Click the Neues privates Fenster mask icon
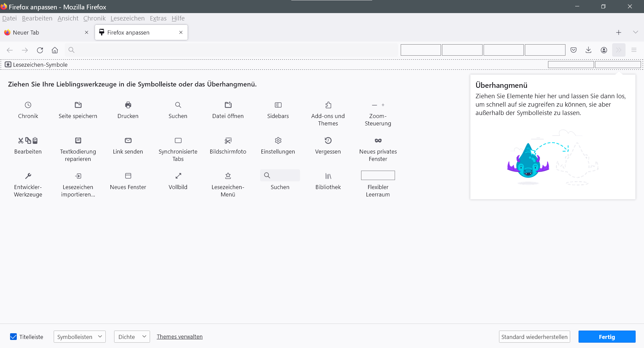Image resolution: width=644 pixels, height=348 pixels. click(378, 140)
